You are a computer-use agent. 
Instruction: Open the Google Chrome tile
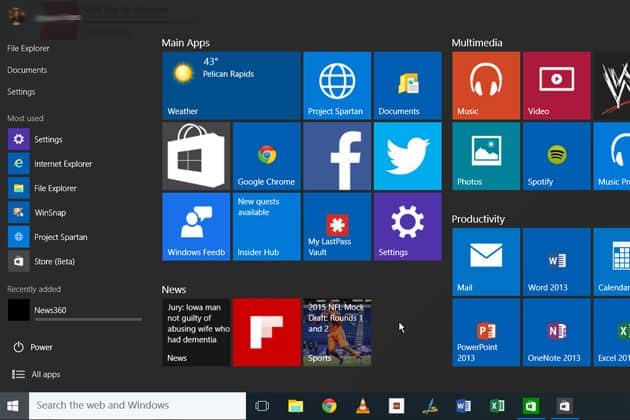(266, 156)
